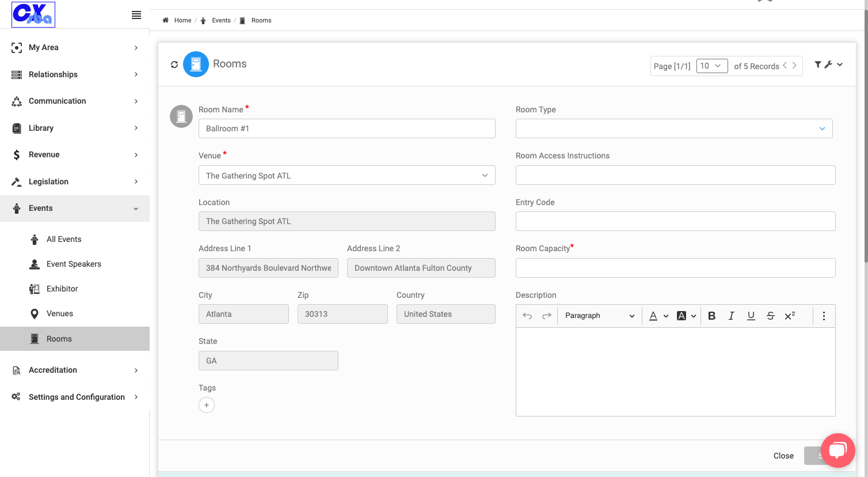Click the Home breadcrumb icon
This screenshot has width=868, height=477.
coord(166,20)
